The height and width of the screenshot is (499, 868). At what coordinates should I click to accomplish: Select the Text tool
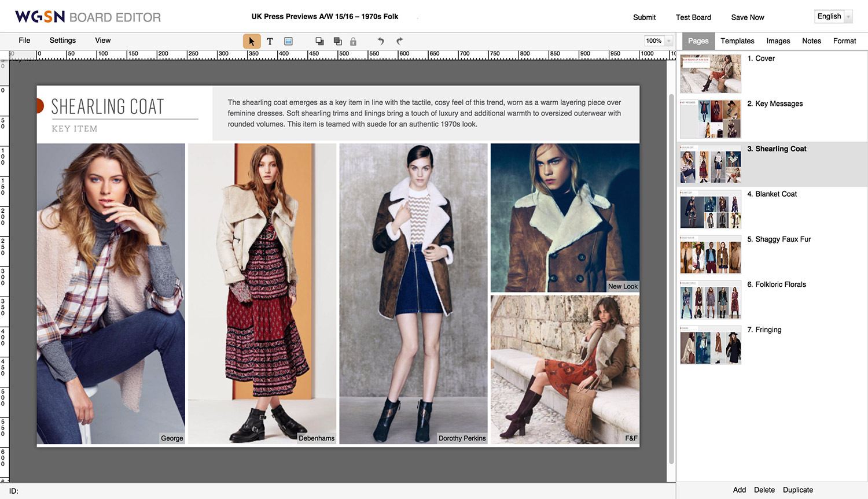270,41
